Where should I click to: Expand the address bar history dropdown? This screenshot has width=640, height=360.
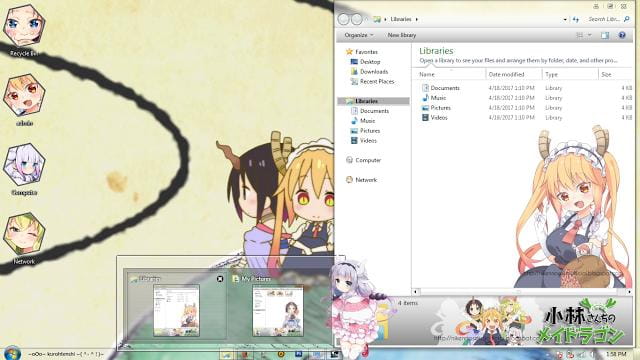click(x=565, y=20)
